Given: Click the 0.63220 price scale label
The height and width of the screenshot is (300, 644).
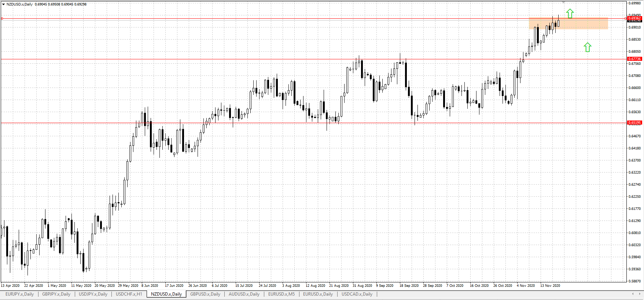Looking at the screenshot, I should pyautogui.click(x=634, y=173).
